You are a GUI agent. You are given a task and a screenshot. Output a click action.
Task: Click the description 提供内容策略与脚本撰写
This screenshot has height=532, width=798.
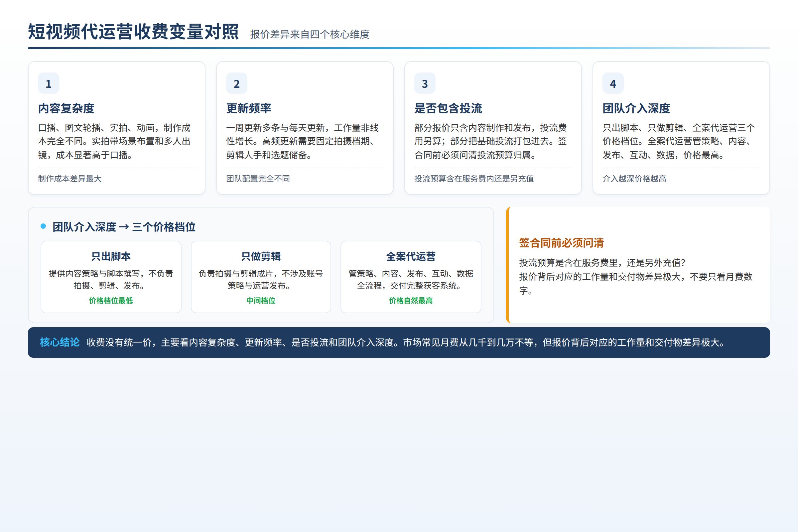111,280
